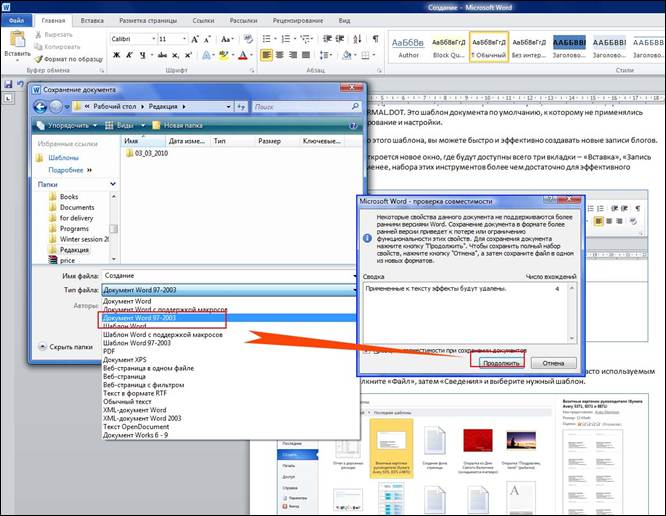The height and width of the screenshot is (516, 666).
Task: Click the shading paint bucket swatch
Action: (346, 55)
